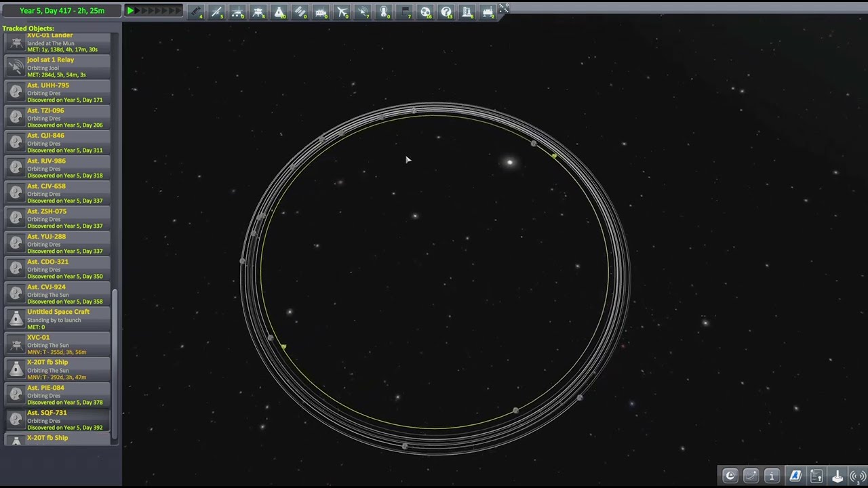Toggle the Rover filter icon
Screen dimensions: 868x488
click(x=238, y=12)
